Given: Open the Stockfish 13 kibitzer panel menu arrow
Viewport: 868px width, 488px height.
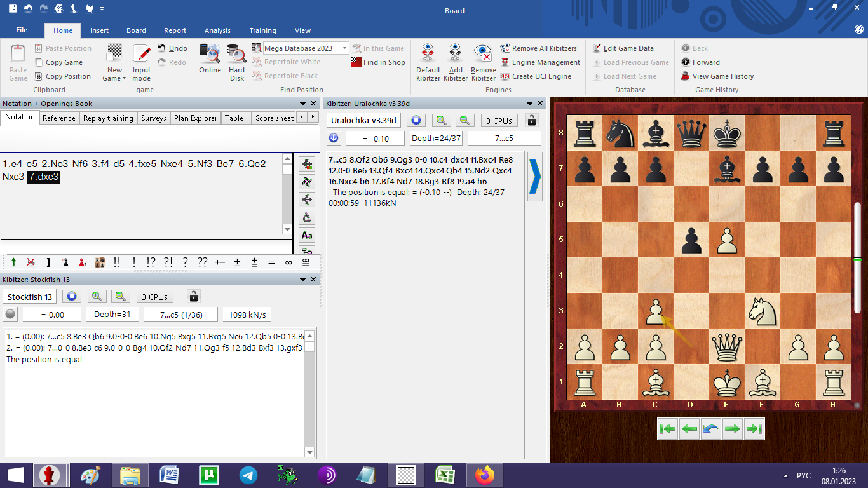Looking at the screenshot, I should (x=303, y=280).
